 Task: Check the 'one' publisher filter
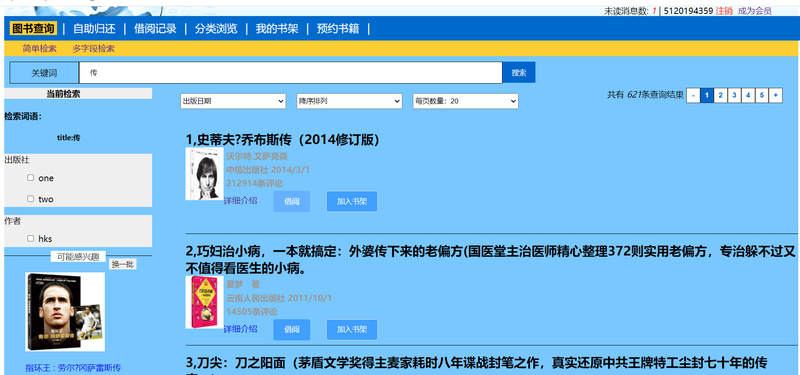point(31,178)
